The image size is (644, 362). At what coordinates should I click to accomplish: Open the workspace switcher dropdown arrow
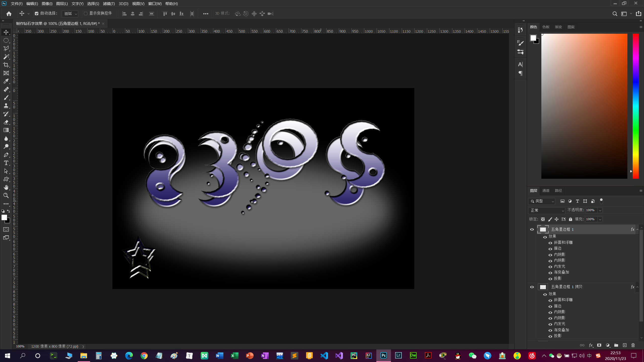pos(631,14)
